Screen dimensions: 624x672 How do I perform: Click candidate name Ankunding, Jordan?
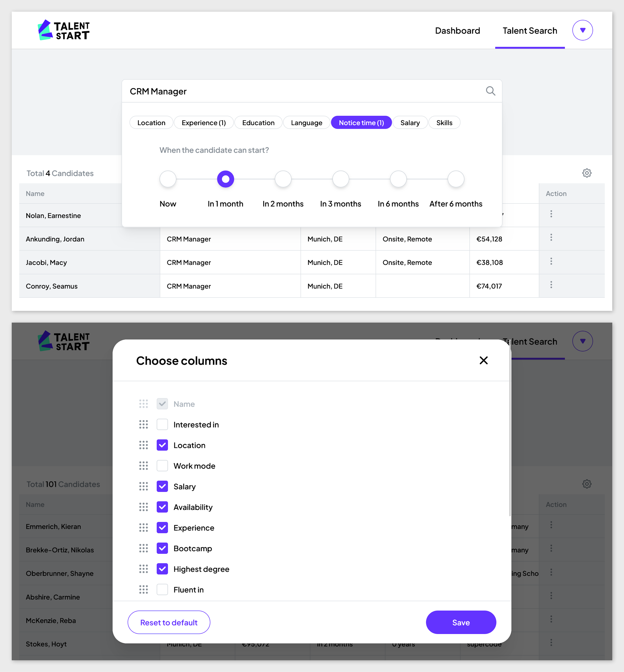click(x=55, y=239)
